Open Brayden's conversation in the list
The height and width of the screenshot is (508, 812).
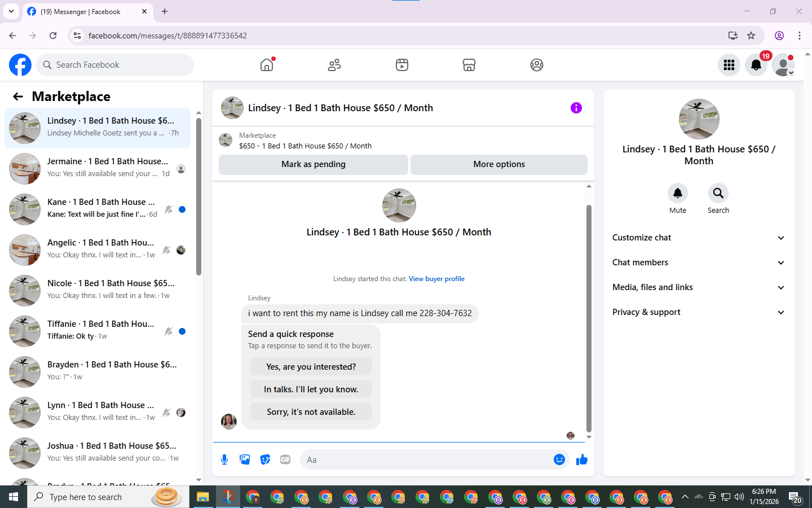98,372
